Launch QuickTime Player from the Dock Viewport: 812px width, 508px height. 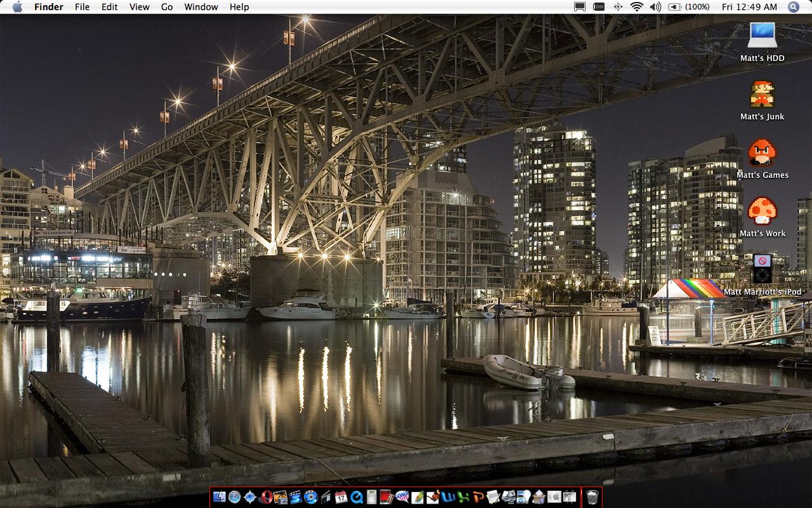(x=357, y=497)
